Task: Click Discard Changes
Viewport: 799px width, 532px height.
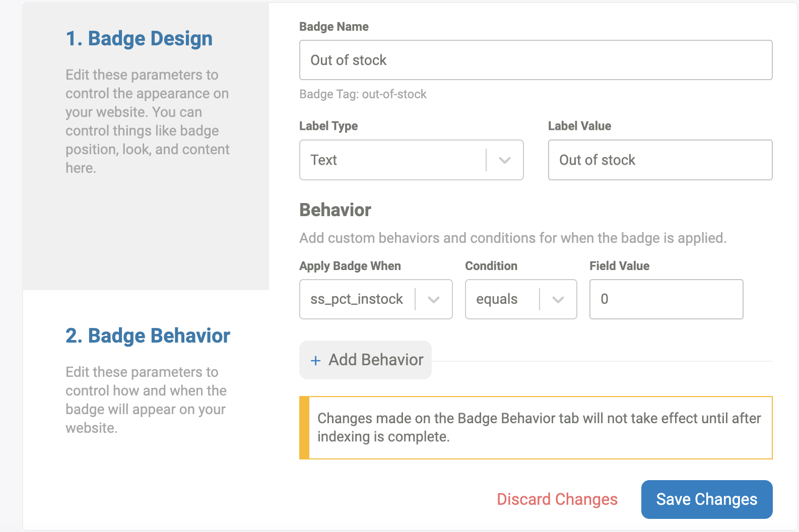Action: point(557,499)
